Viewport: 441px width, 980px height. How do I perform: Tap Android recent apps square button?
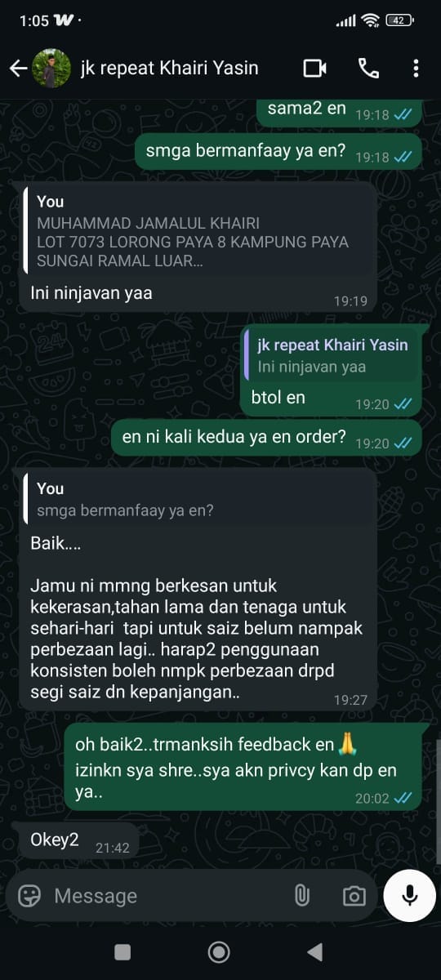point(122,952)
